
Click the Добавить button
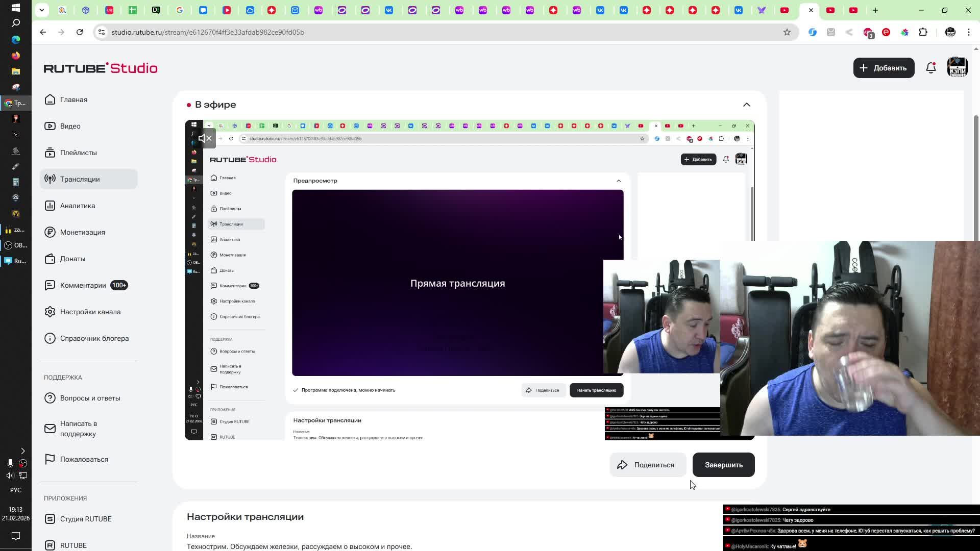click(884, 68)
